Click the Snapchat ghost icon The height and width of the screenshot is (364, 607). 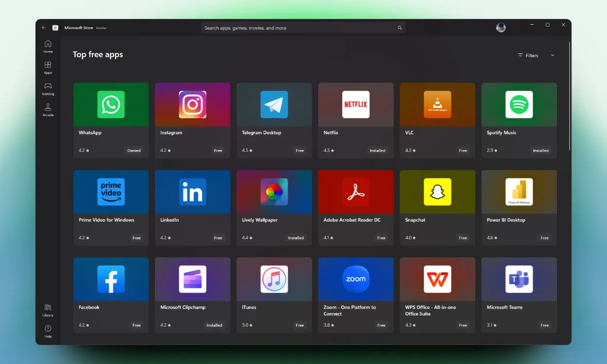(437, 192)
